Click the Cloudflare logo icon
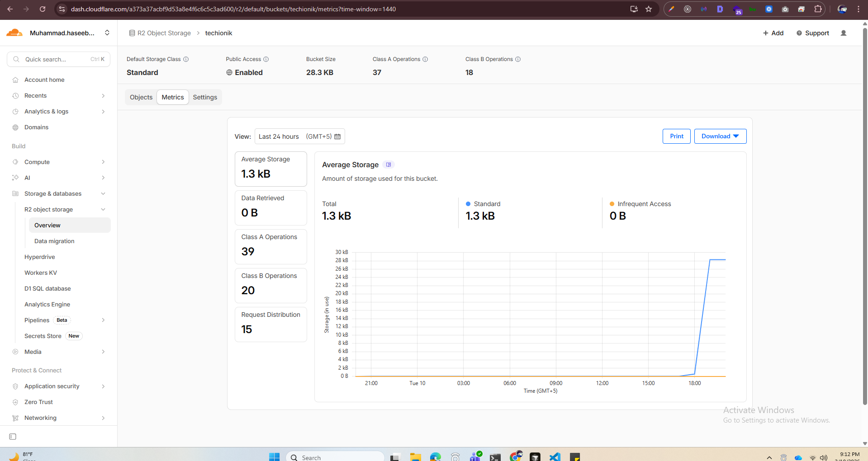Viewport: 868px width, 461px height. click(14, 33)
